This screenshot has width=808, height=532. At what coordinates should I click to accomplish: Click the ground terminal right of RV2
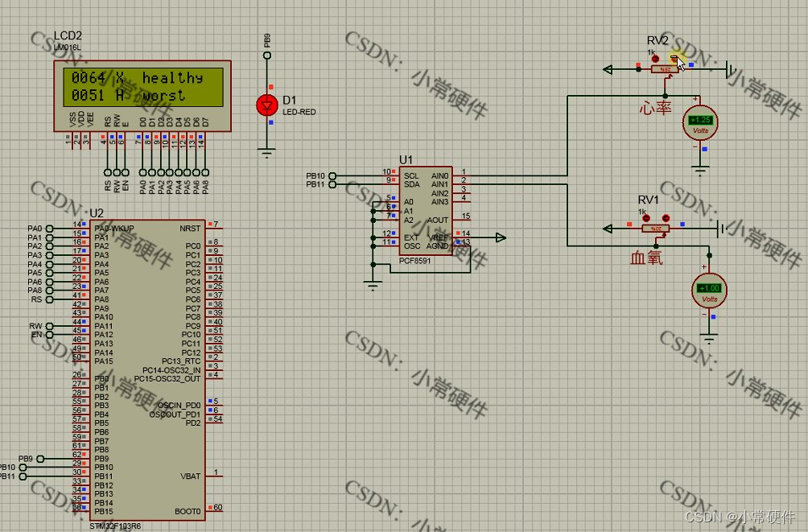coord(731,68)
